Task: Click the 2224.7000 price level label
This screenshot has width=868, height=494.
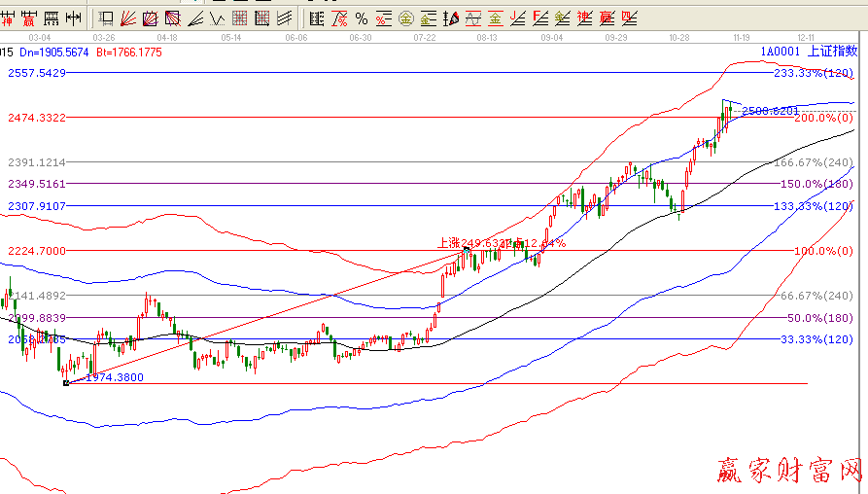Action: [37, 251]
